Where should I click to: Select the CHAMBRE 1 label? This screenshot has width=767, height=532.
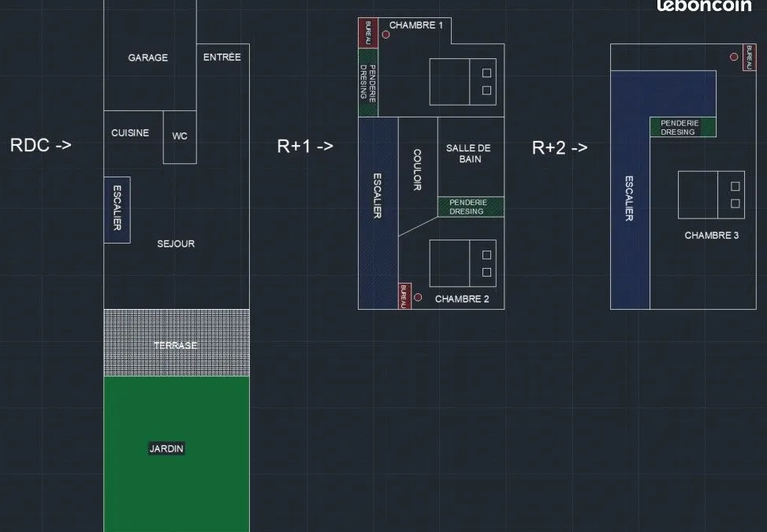(x=415, y=25)
